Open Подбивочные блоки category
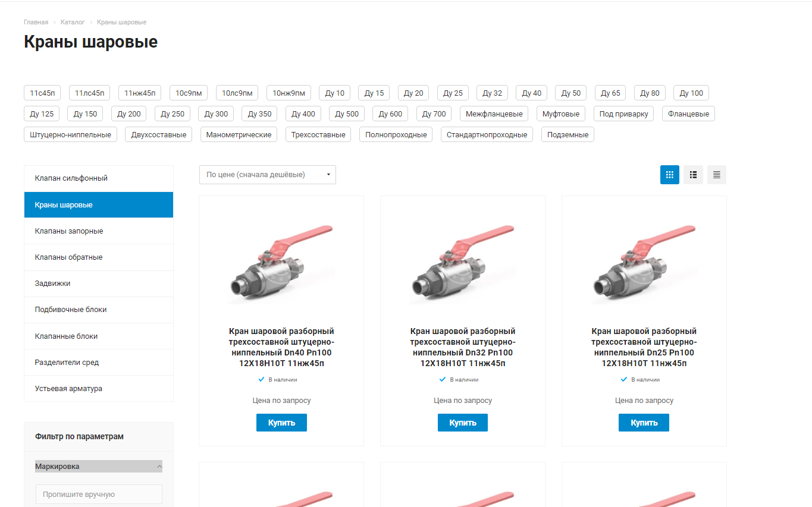The height and width of the screenshot is (507, 812). [x=99, y=310]
